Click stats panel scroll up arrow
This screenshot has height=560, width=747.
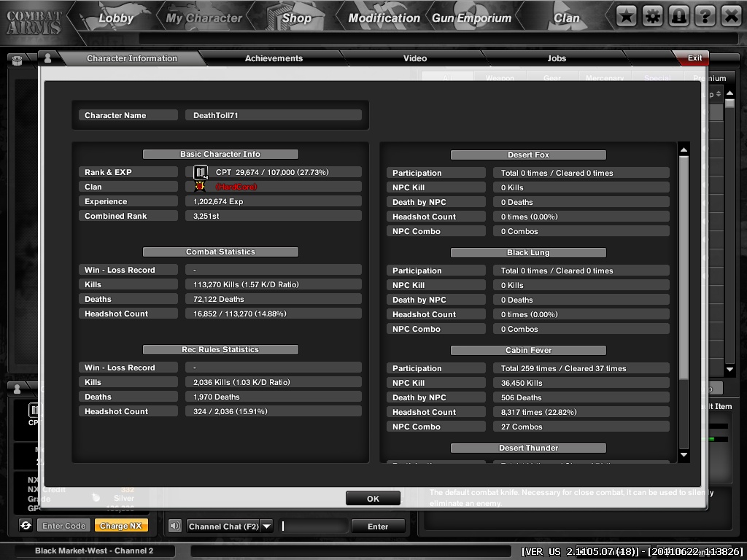click(x=684, y=150)
